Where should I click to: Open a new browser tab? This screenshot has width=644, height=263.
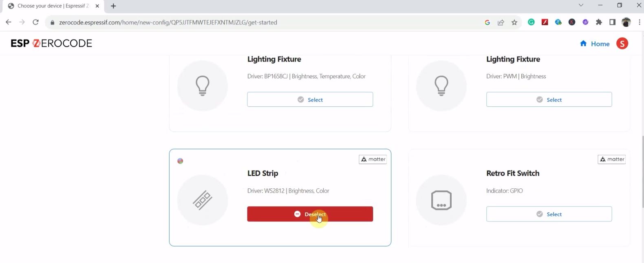[x=113, y=6]
